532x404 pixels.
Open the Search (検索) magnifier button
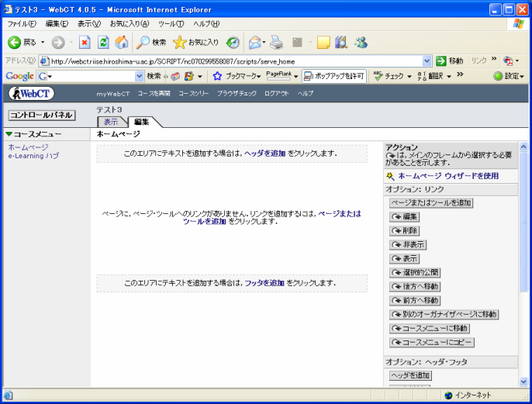[x=151, y=43]
